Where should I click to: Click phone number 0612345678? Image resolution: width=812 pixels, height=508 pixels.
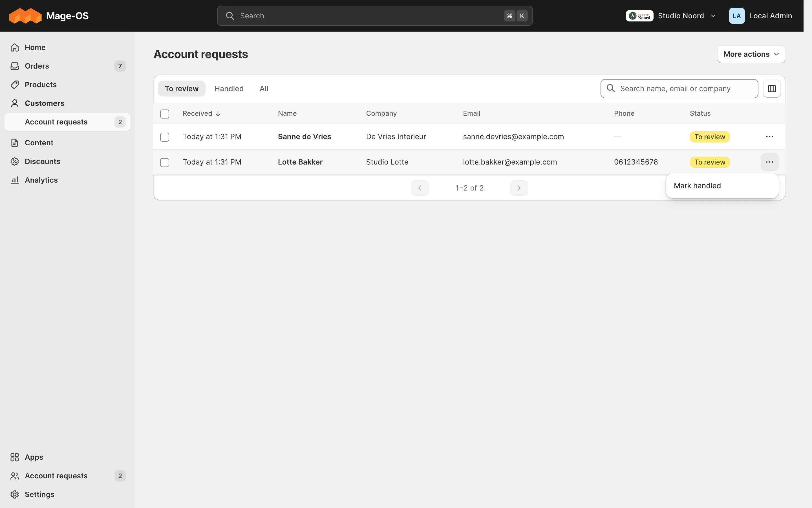pyautogui.click(x=636, y=162)
